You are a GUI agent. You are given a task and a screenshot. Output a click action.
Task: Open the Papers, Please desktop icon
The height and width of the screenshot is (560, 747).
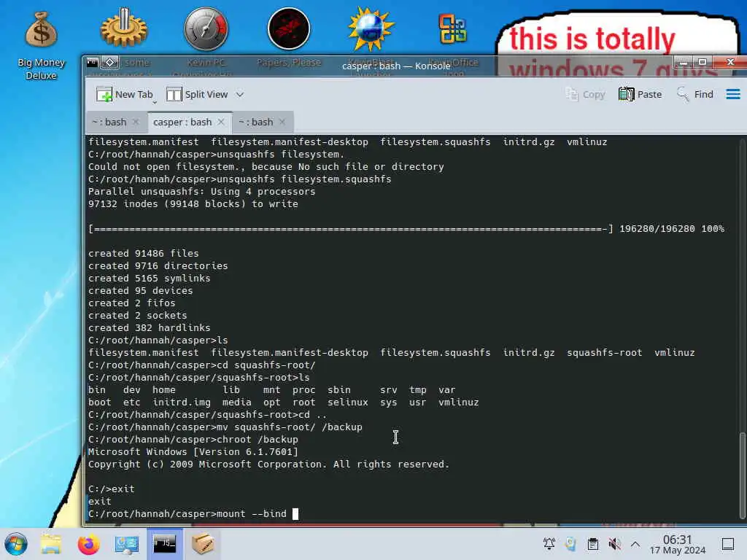tap(289, 28)
